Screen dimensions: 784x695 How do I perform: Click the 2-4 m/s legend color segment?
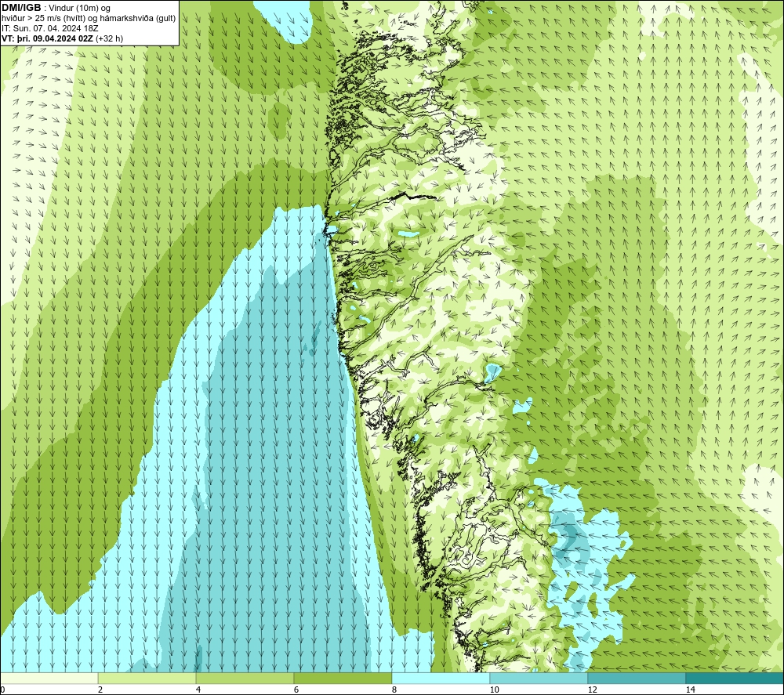[147, 678]
